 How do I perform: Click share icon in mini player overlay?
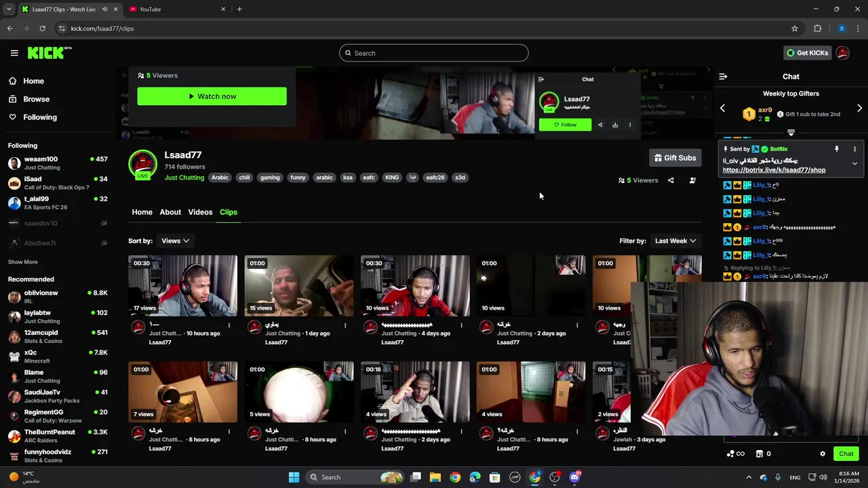click(x=600, y=125)
